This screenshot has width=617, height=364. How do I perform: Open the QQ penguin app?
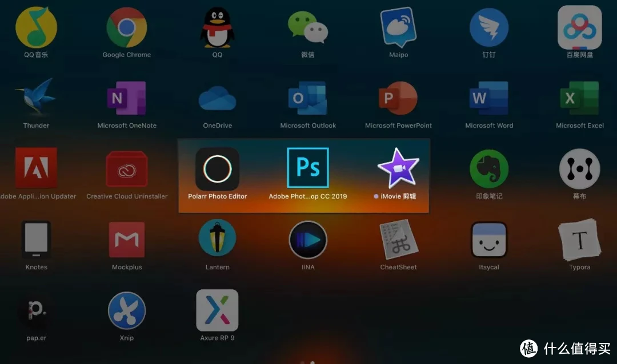coord(217,27)
